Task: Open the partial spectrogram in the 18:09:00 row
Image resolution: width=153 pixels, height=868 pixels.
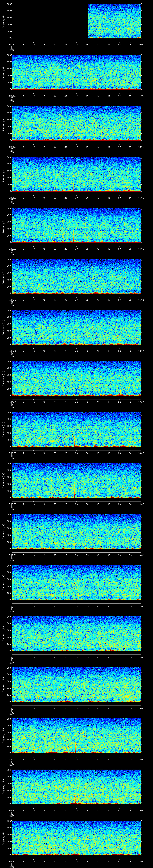Action: click(x=115, y=21)
